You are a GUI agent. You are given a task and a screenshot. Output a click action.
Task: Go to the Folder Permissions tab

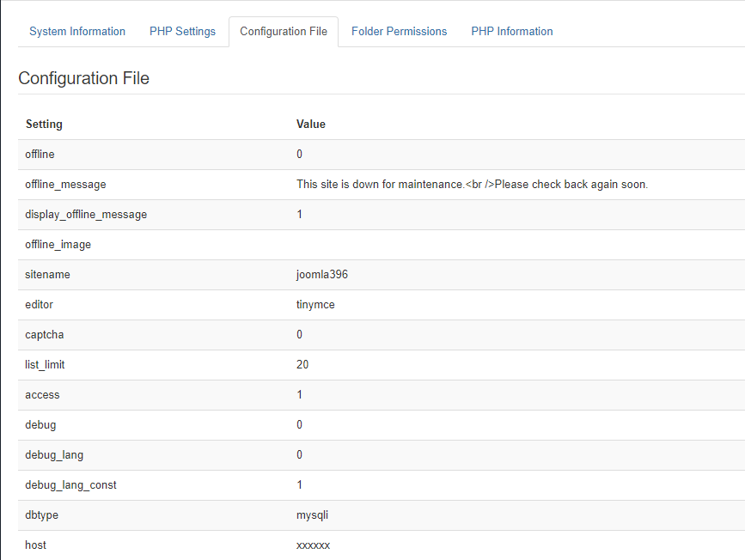(399, 32)
